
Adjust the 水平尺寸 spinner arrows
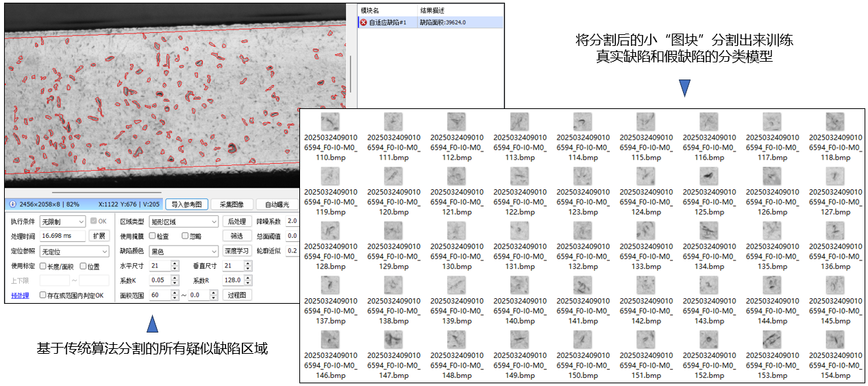click(x=175, y=266)
